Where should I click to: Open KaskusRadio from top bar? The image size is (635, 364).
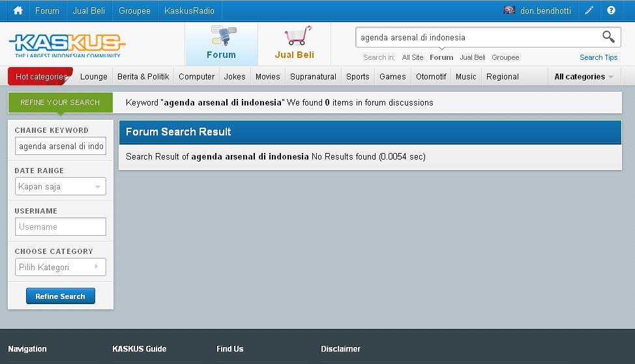(x=189, y=10)
